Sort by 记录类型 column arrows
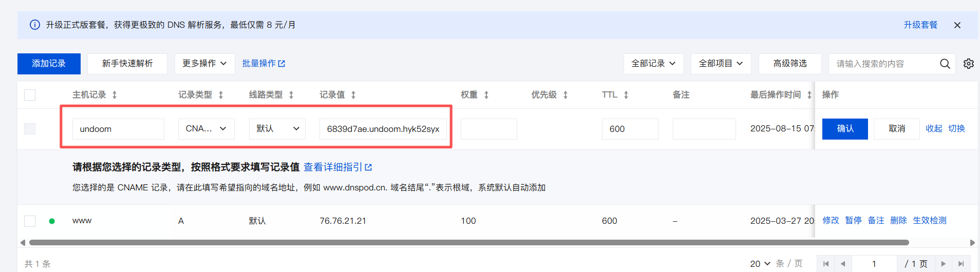980x272 pixels. (x=221, y=95)
